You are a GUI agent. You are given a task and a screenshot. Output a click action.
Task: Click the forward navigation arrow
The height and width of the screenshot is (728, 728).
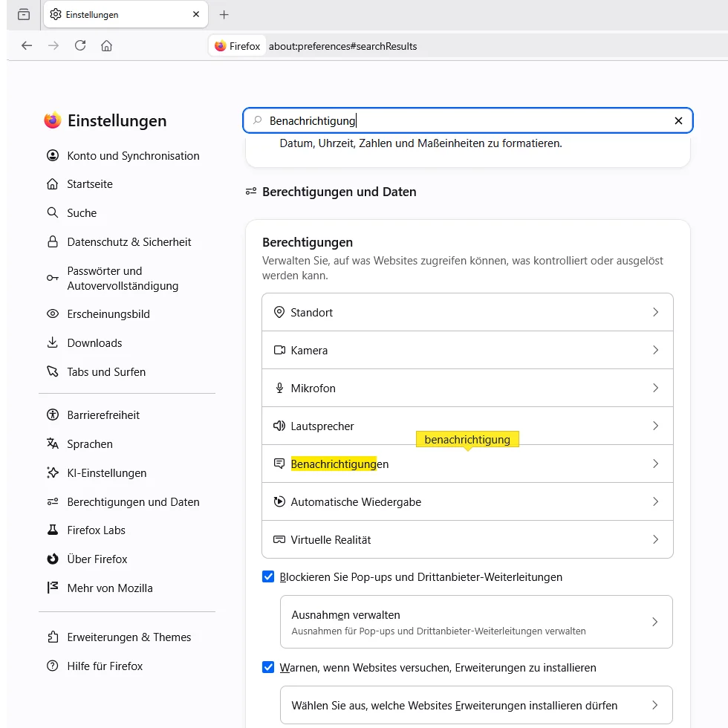pos(53,45)
